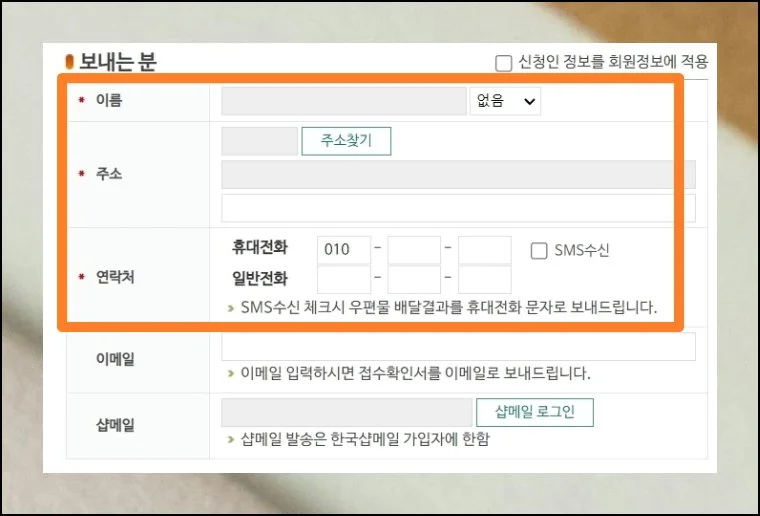Focus the 이메일 input field
Screen dimensions: 760x516
pyautogui.click(x=458, y=346)
